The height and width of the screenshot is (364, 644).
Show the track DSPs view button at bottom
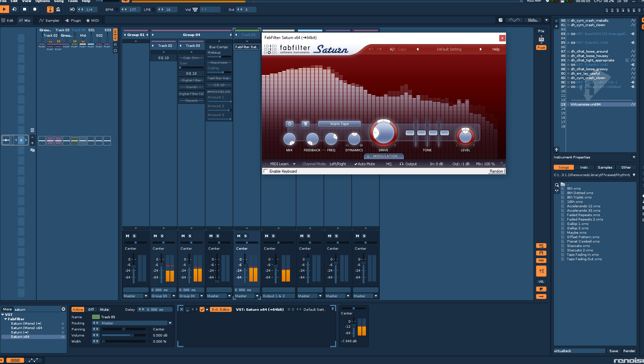pos(15,360)
